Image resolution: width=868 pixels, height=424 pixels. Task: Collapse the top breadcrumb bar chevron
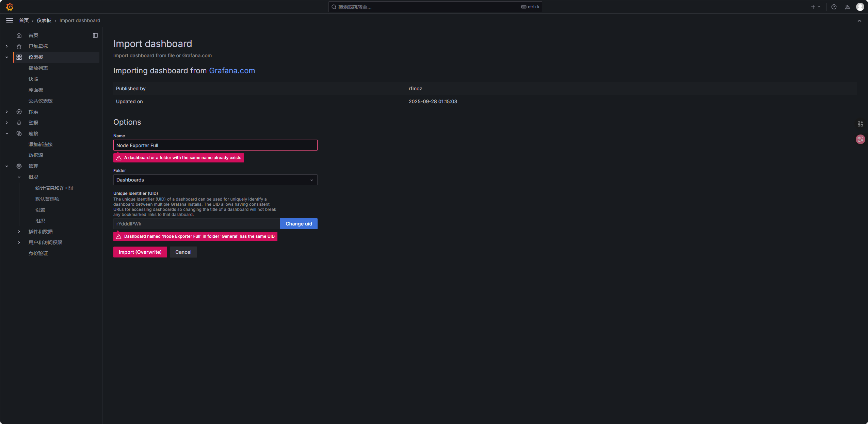click(859, 21)
